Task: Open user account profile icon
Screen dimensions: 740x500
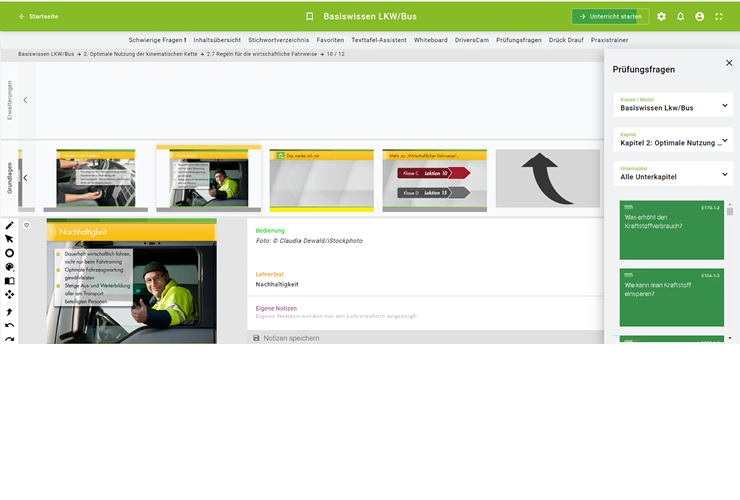Action: pyautogui.click(x=699, y=17)
